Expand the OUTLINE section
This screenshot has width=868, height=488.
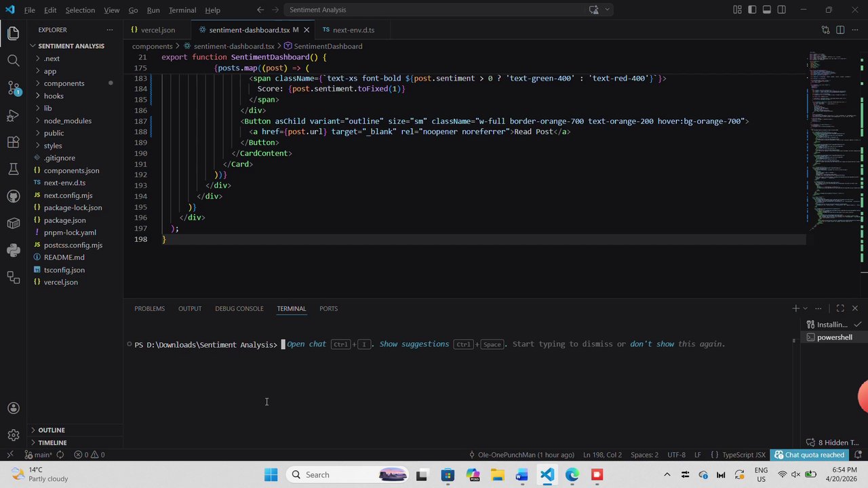[52, 430]
